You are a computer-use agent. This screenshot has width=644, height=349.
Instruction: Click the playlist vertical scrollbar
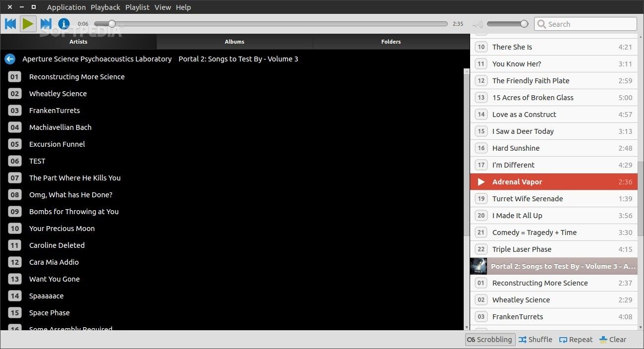641,199
